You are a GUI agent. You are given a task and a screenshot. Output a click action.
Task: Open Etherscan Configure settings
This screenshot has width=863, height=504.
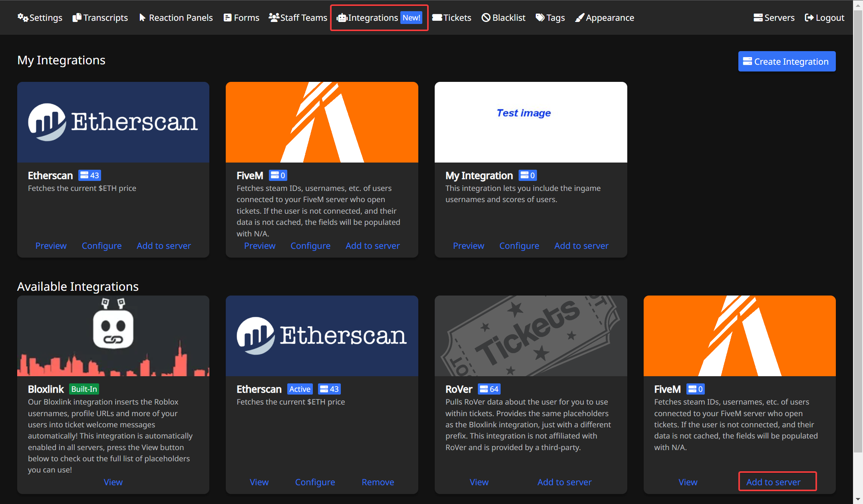(101, 245)
